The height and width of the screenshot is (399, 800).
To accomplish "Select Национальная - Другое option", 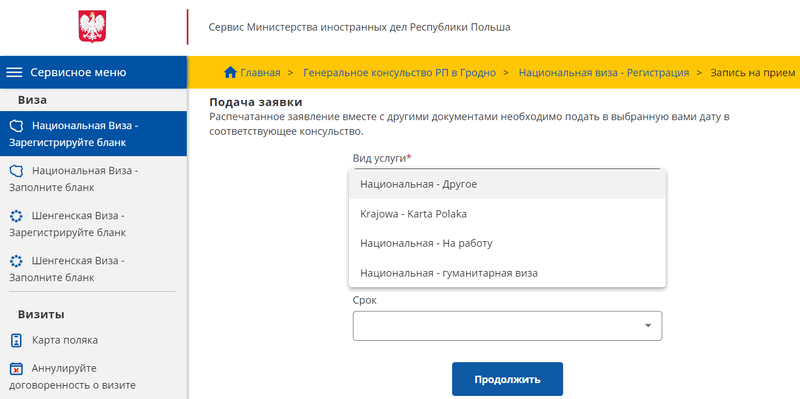I will [x=508, y=184].
